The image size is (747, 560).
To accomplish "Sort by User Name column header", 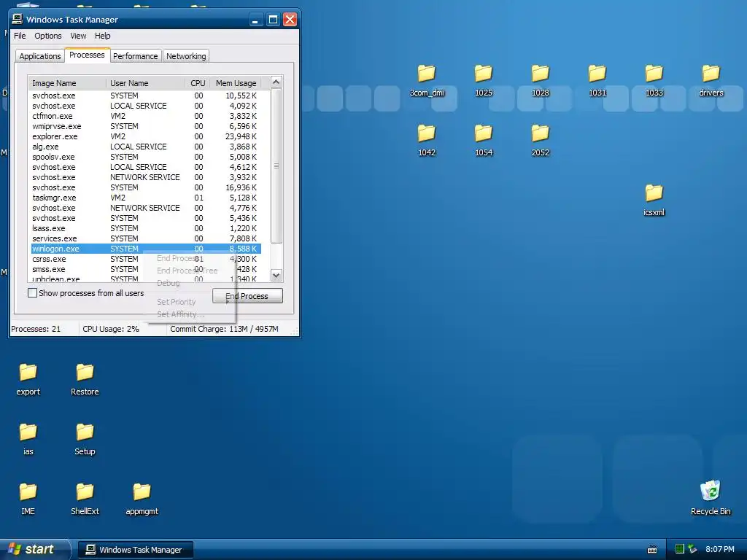I will pos(145,83).
